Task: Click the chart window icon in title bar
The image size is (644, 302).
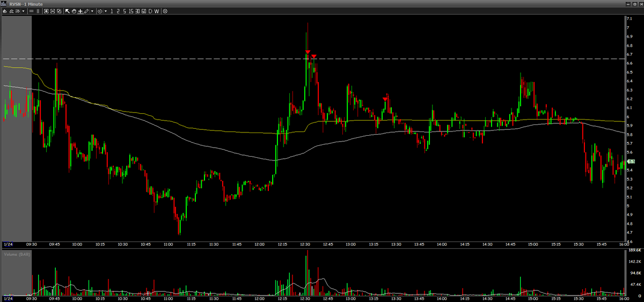Action: [x=4, y=4]
